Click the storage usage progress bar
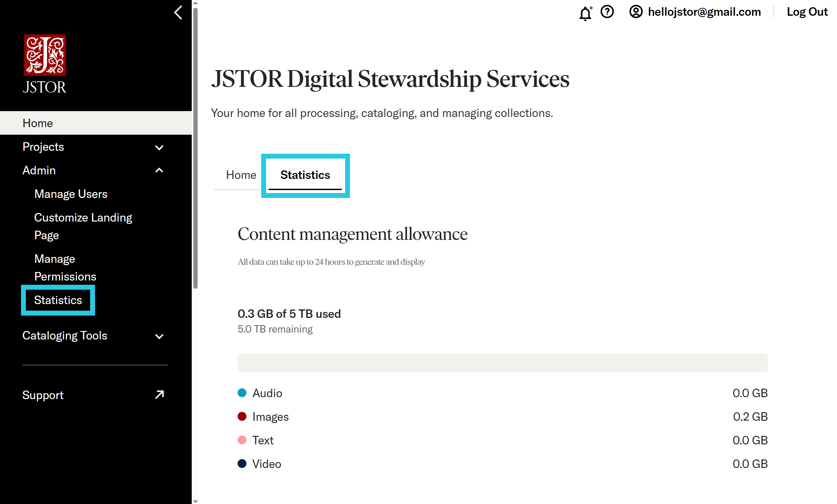 click(502, 363)
